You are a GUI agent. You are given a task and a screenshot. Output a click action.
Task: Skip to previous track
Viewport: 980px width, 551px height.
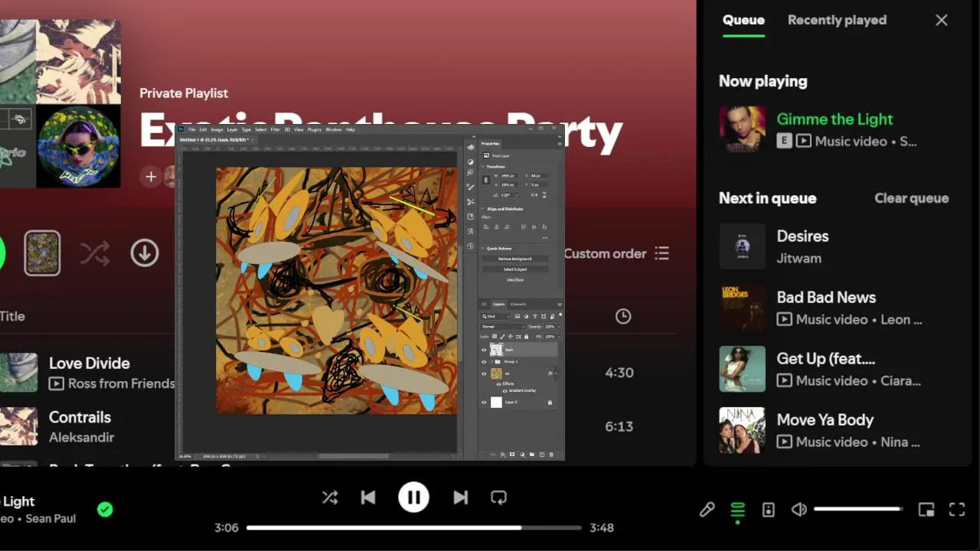(x=368, y=497)
